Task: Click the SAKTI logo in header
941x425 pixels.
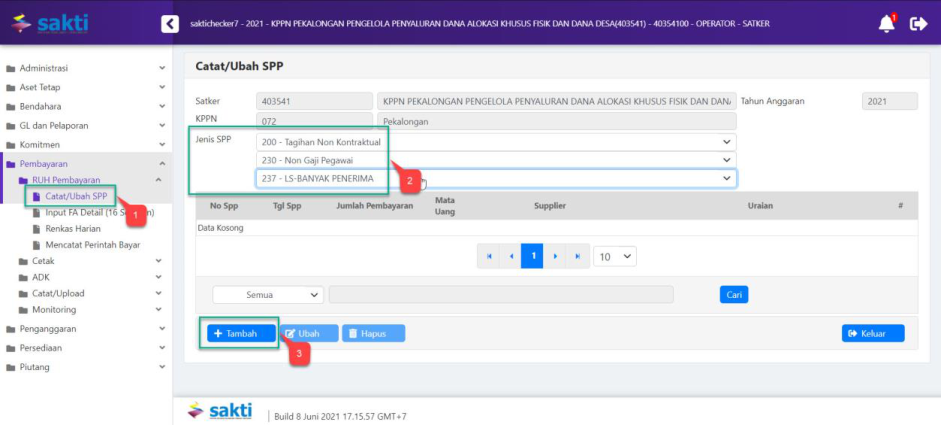Action: click(50, 22)
